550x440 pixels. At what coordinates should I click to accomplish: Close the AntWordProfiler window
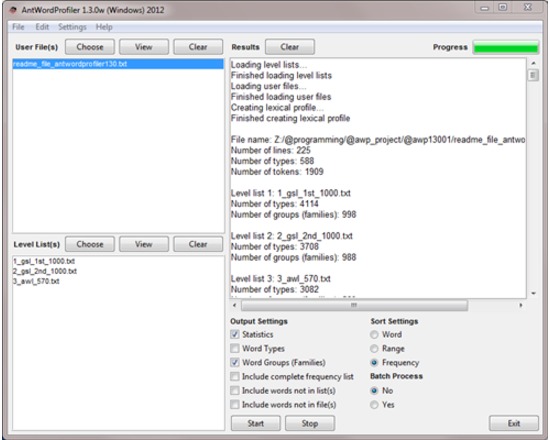(528, 8)
